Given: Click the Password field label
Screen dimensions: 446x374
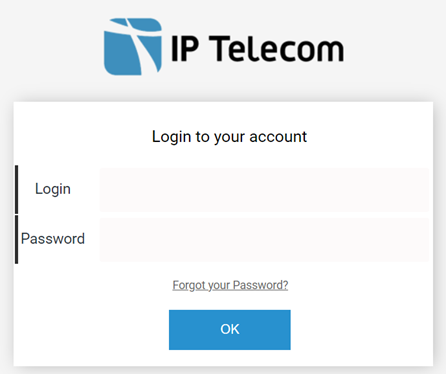Looking at the screenshot, I should click(x=53, y=239).
